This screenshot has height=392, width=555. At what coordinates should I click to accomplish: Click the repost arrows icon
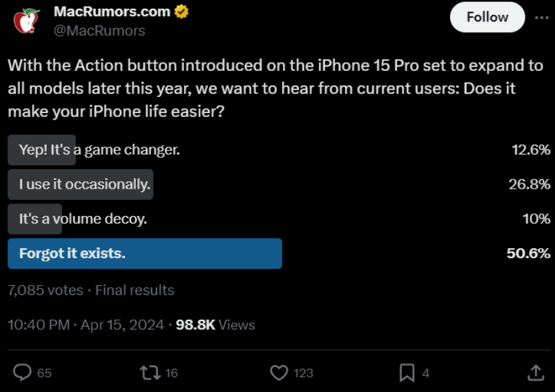pyautogui.click(x=149, y=373)
